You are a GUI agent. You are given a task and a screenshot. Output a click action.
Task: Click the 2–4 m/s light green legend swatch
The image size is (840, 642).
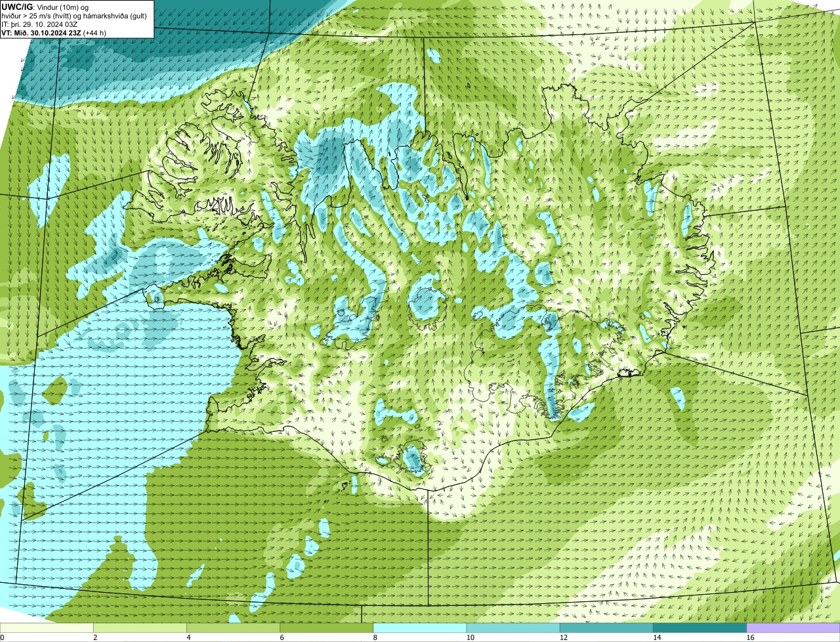[140, 628]
